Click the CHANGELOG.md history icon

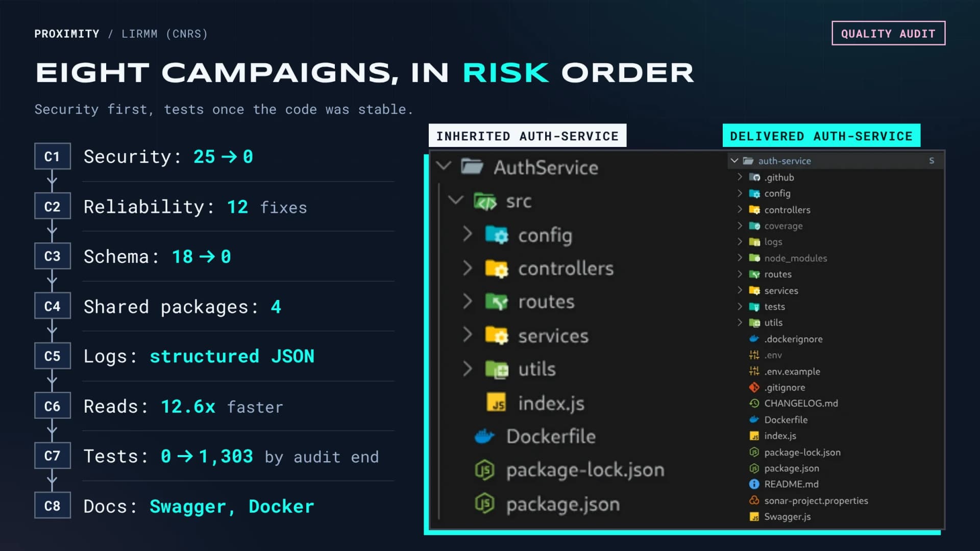[x=754, y=403]
